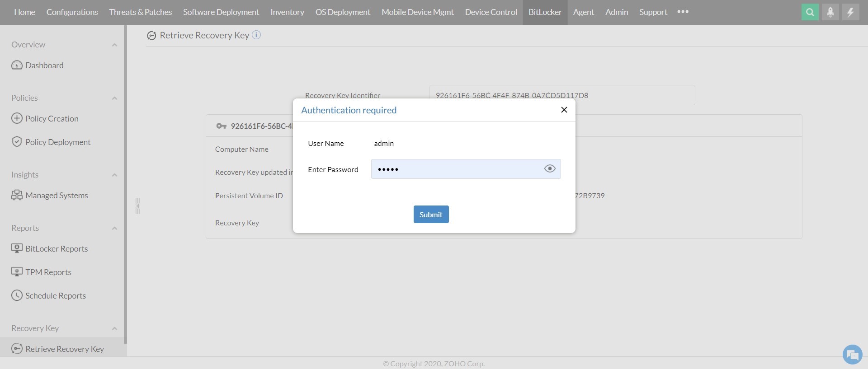Viewport: 868px width, 369px height.
Task: Open Dashboard from sidebar
Action: [44, 65]
